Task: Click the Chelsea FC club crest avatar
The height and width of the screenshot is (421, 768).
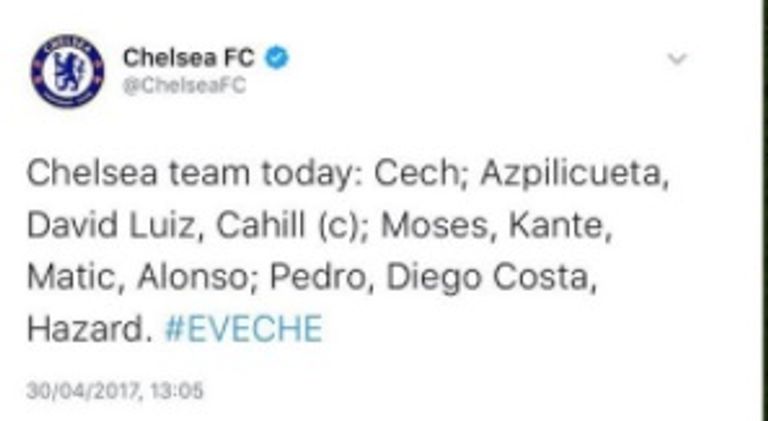Action: pos(67,70)
